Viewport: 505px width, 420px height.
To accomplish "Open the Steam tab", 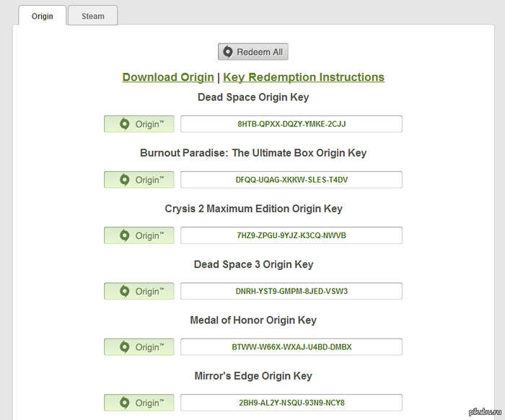I will [x=92, y=16].
